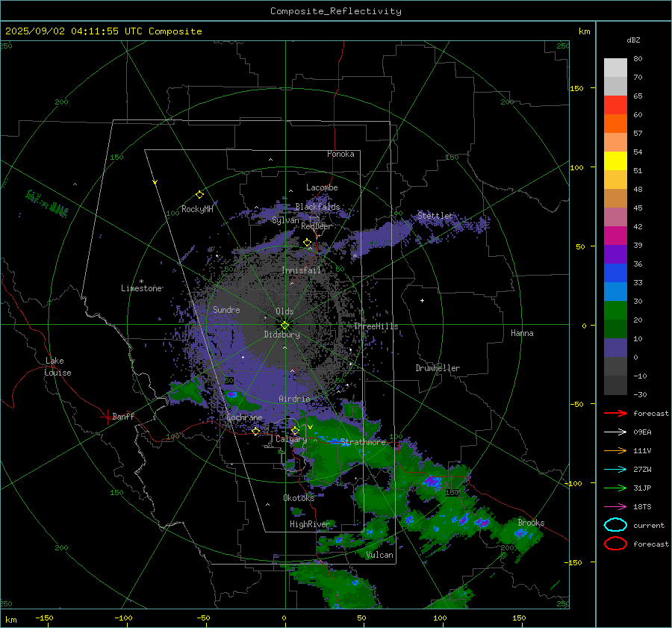Click the -30 dBZ scale value
Image resolution: width=672 pixels, height=628 pixels.
640,394
